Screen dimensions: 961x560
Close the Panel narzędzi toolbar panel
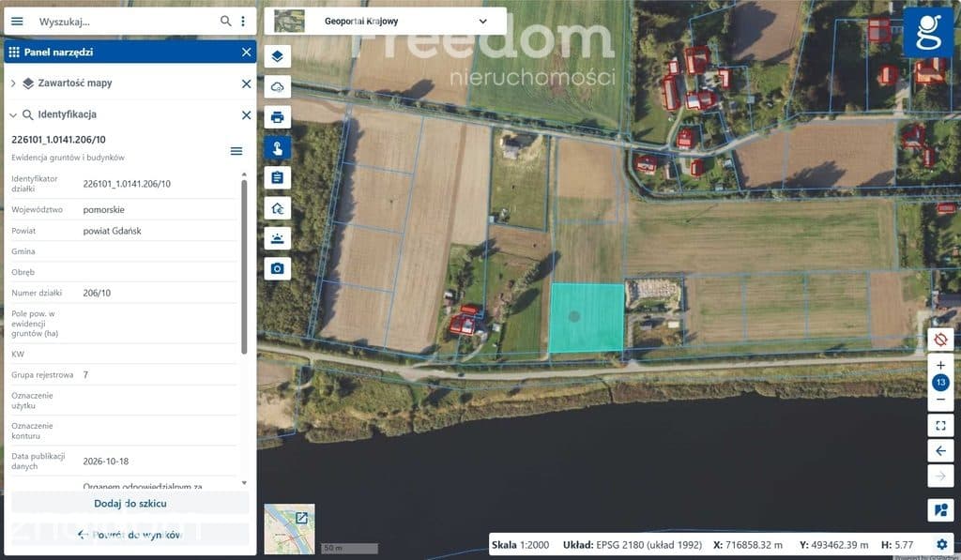(x=247, y=53)
